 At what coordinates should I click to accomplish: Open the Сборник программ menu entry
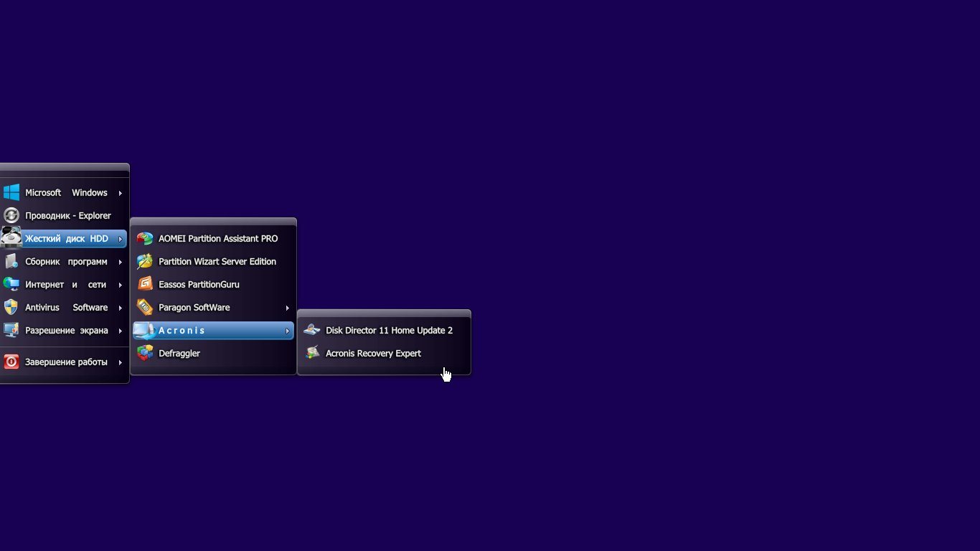63,261
